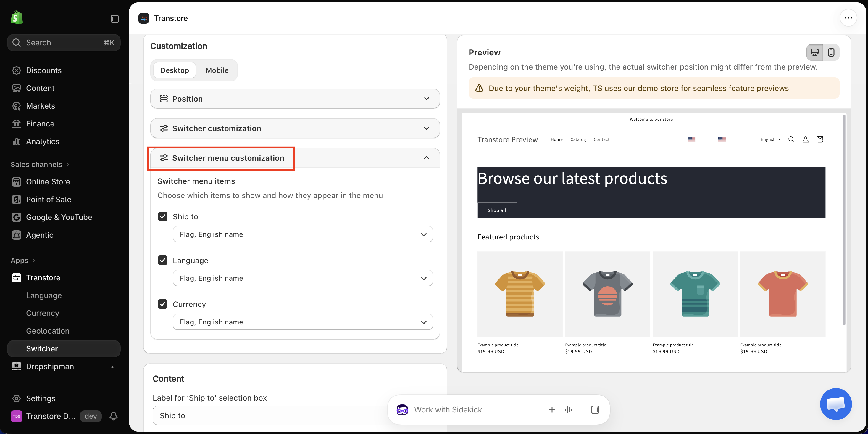Screen dimensions: 868x434
Task: Click the Shopify logo icon
Action: [17, 17]
